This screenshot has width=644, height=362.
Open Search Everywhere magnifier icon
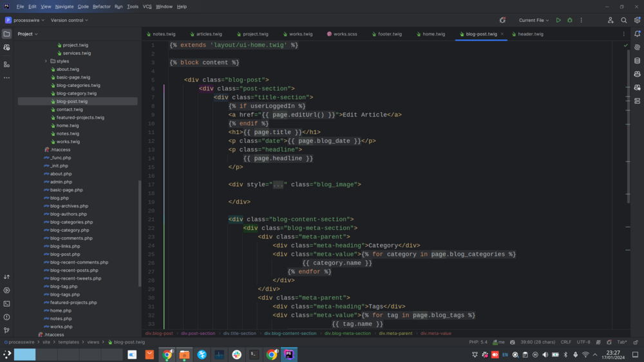[623, 21]
